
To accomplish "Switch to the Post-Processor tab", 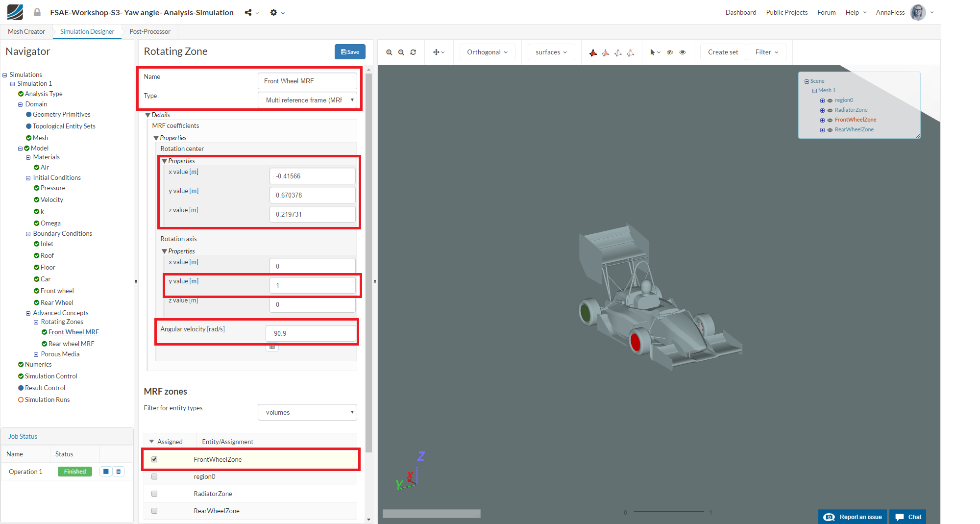I will click(x=150, y=31).
